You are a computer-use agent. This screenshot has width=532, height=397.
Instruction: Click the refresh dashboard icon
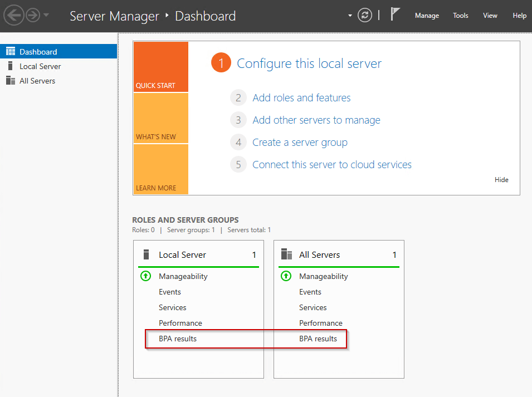(x=365, y=15)
